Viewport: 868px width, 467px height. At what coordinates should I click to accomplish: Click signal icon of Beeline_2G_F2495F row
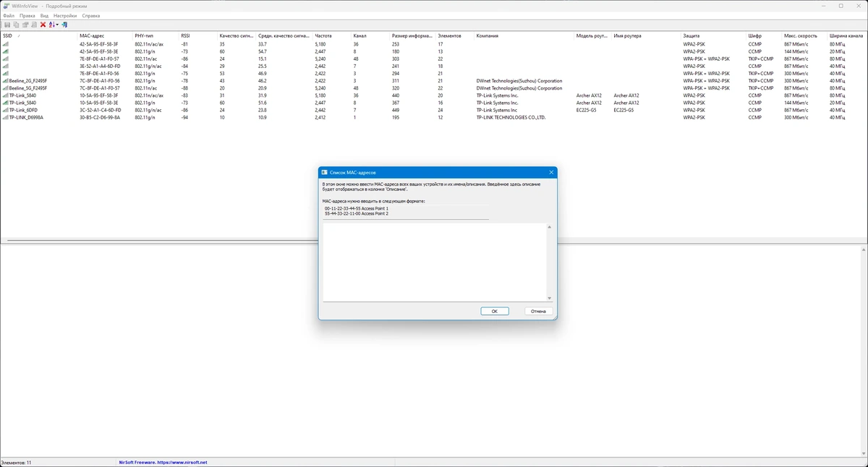point(6,81)
